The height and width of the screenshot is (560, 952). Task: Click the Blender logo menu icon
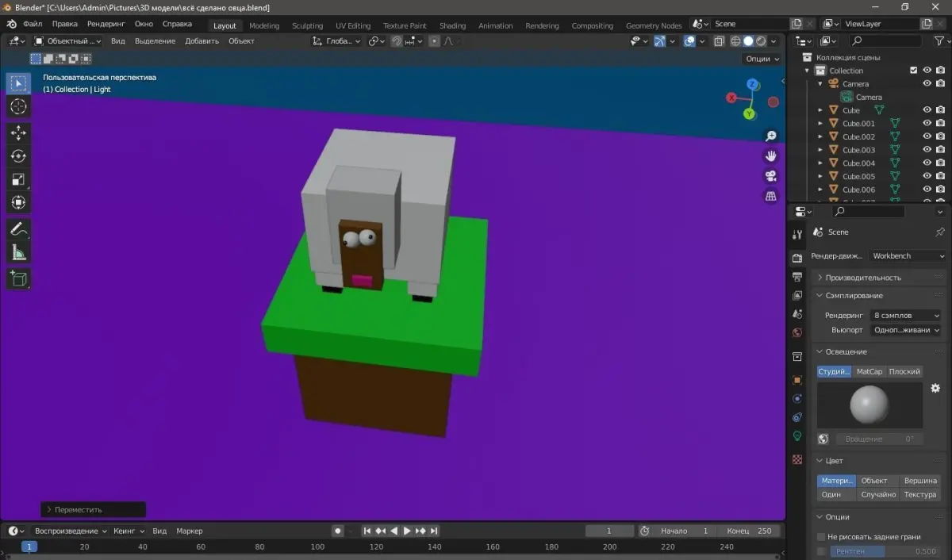pos(13,24)
